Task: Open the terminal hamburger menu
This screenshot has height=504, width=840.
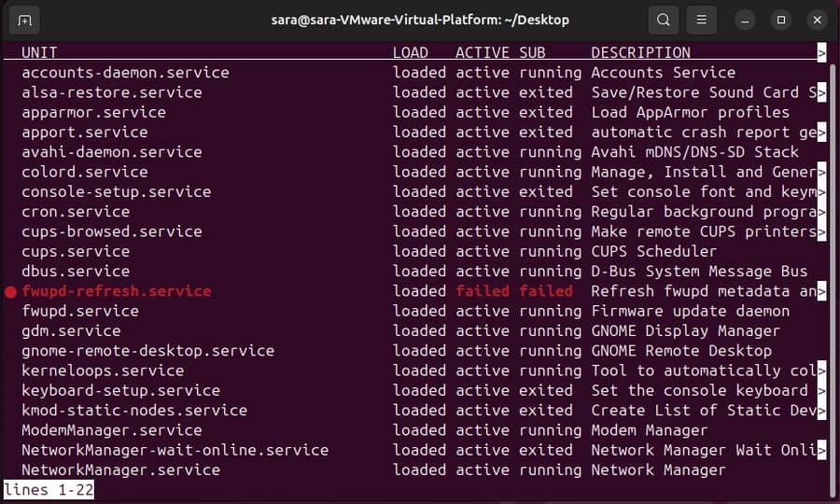Action: pos(702,20)
